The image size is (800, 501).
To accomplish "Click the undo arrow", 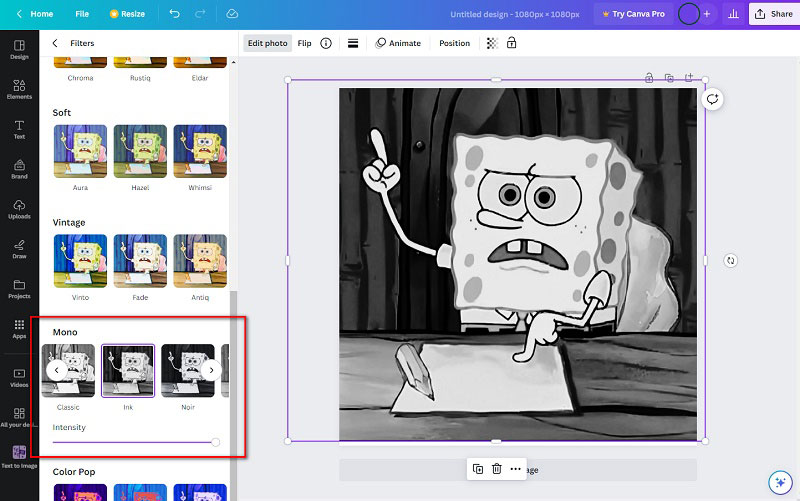I will tap(174, 14).
